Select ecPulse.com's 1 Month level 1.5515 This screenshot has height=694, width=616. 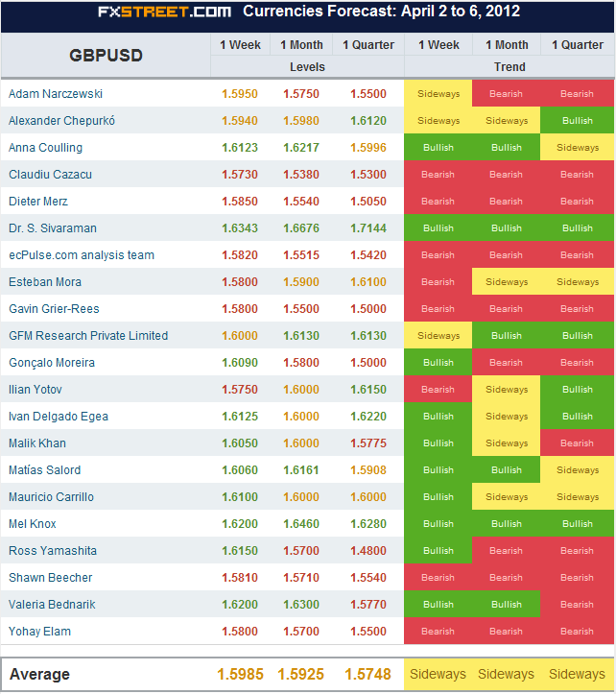click(x=301, y=255)
